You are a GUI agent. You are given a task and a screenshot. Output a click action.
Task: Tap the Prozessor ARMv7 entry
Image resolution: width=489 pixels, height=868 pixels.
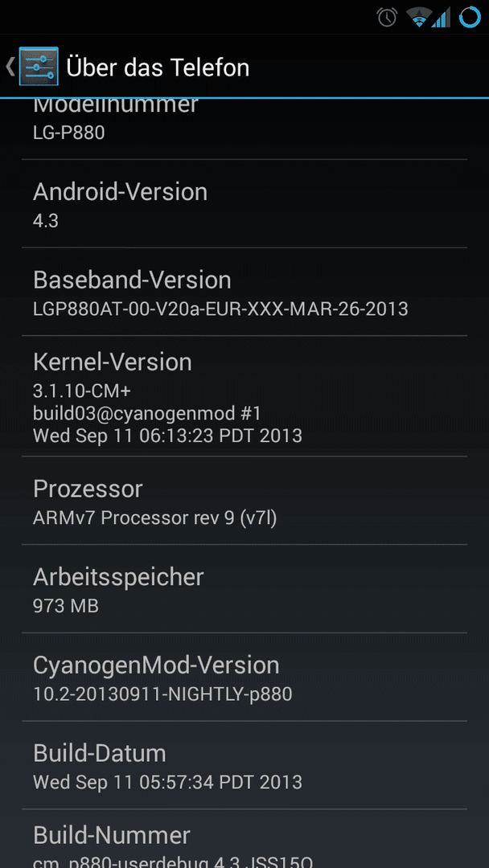coord(244,501)
